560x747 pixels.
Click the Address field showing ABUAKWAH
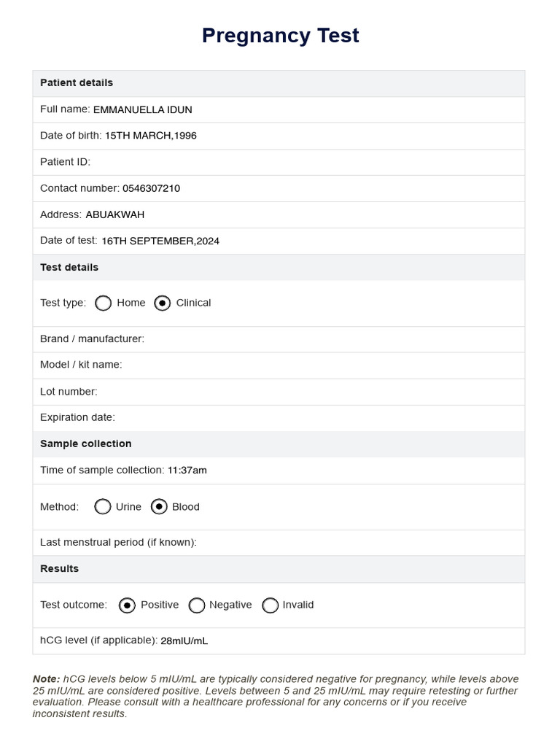(x=303, y=214)
